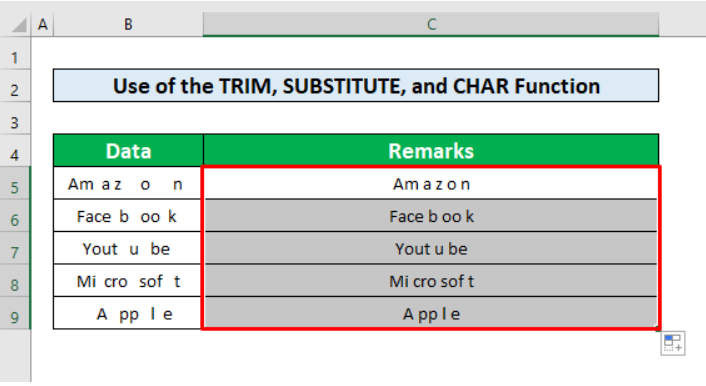Select the Data cell with 'Mi cro sof t'
The height and width of the screenshot is (386, 706).
(x=127, y=281)
